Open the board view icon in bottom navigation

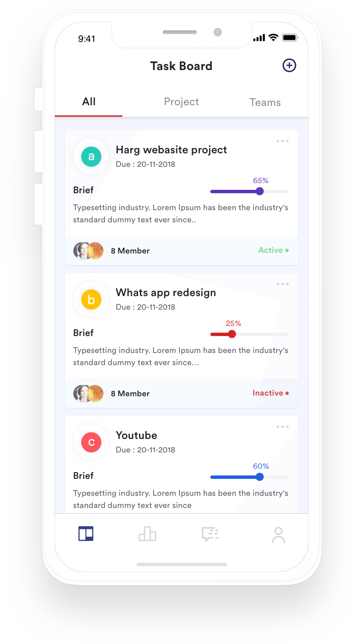click(86, 534)
